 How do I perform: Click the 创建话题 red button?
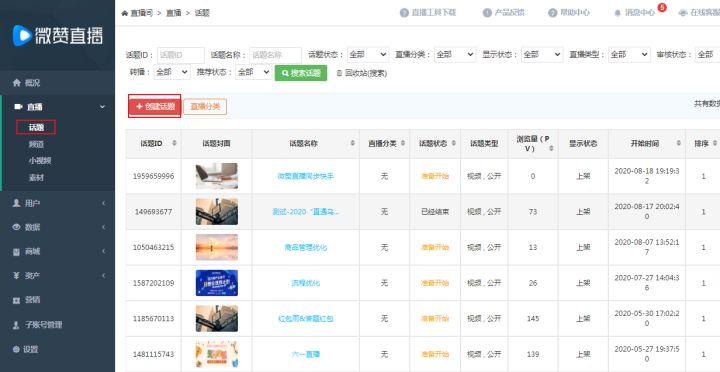click(x=155, y=106)
